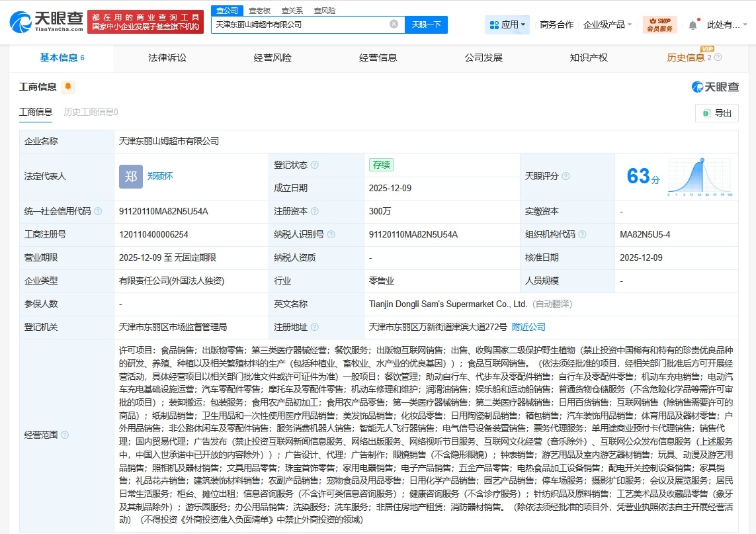Select the 查风险 search category

(323, 10)
